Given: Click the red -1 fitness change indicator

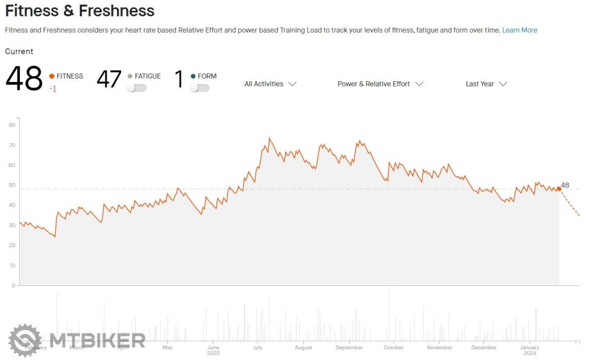Looking at the screenshot, I should pos(53,89).
